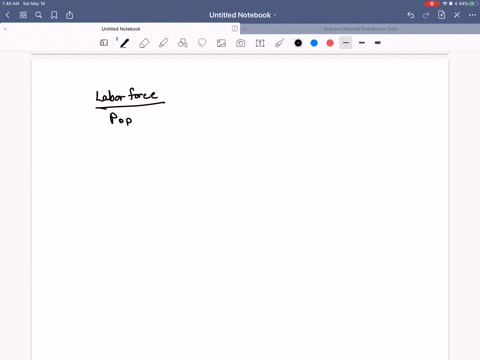Open the search magnifier
480x360 pixels.
[x=39, y=15]
